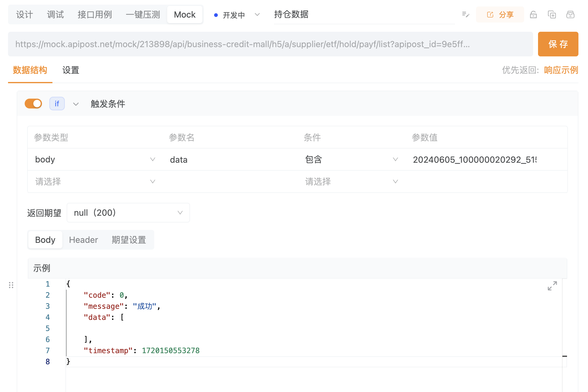Click the "code": 0 line in editor
Viewport: 588px width, 392px height.
106,295
